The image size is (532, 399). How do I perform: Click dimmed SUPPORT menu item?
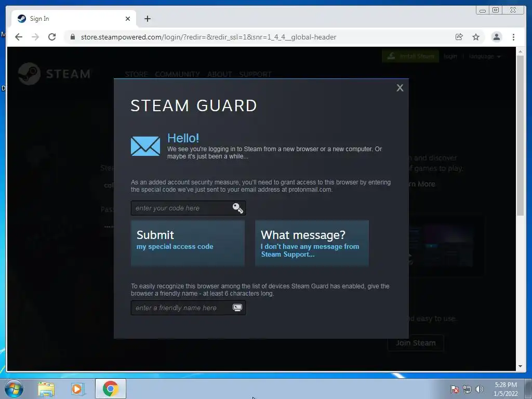pos(256,74)
